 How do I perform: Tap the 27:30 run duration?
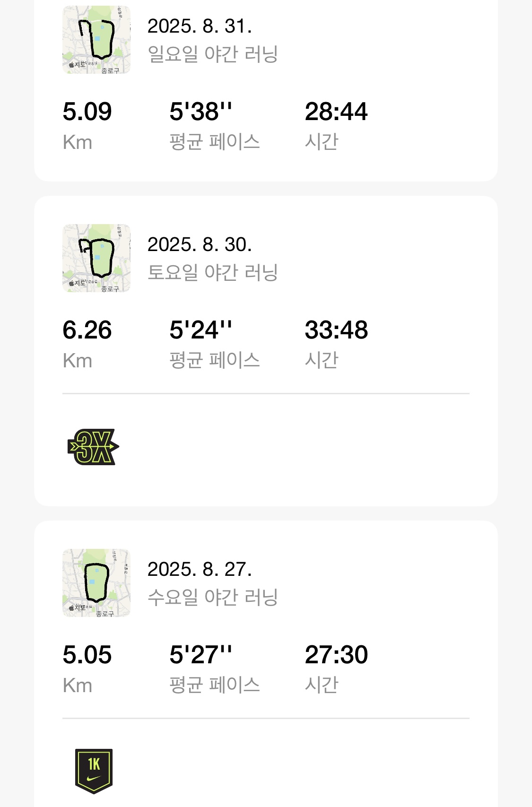coord(336,655)
